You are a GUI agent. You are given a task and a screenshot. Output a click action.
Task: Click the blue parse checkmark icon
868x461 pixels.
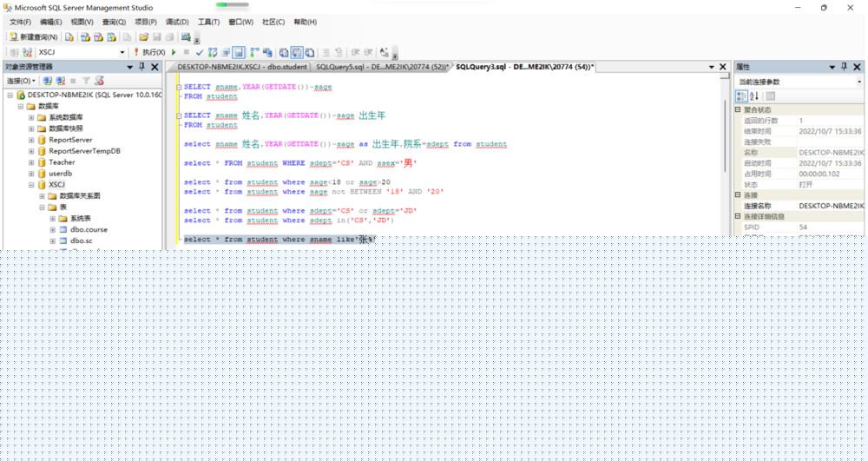click(x=200, y=53)
